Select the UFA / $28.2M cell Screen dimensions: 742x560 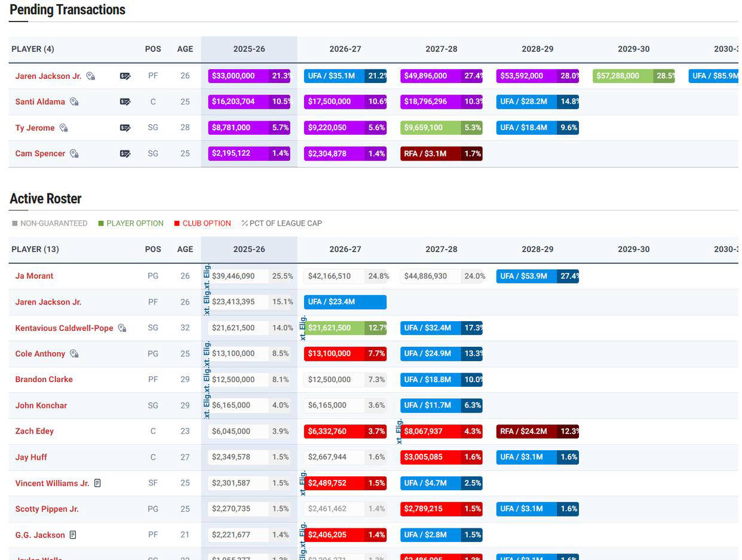(538, 101)
